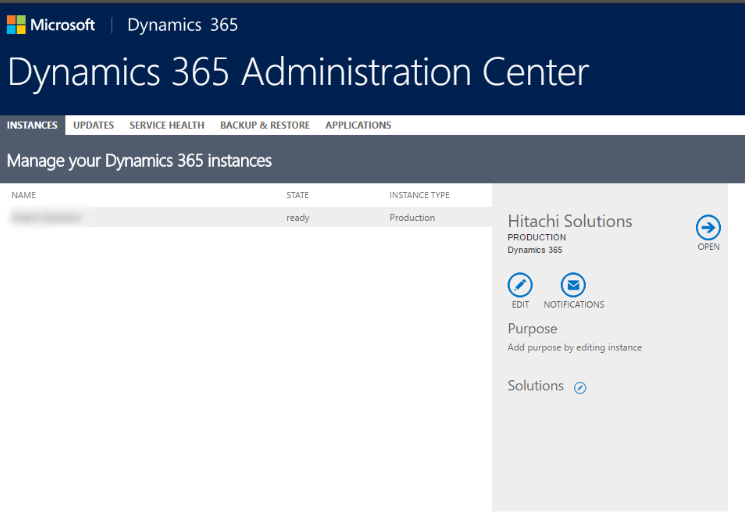Viewport: 745px width, 523px height.
Task: Switch to the Instances tab
Action: (x=32, y=126)
